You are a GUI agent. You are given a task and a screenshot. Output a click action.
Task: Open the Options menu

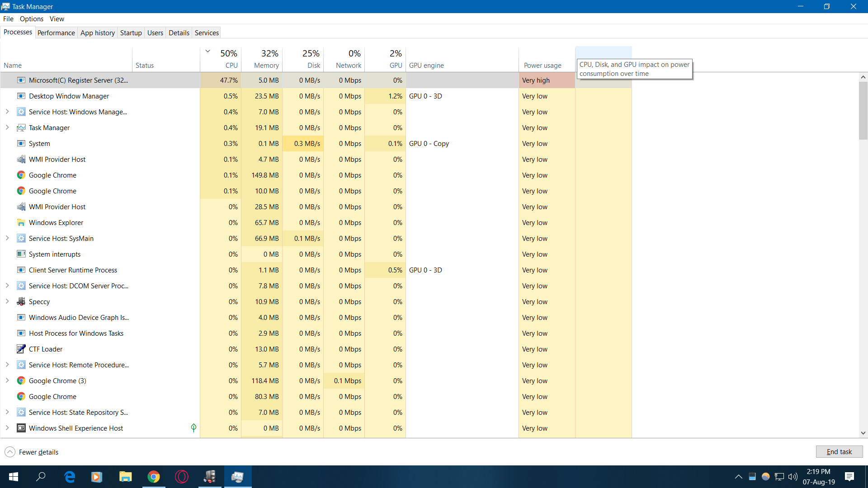(x=32, y=19)
